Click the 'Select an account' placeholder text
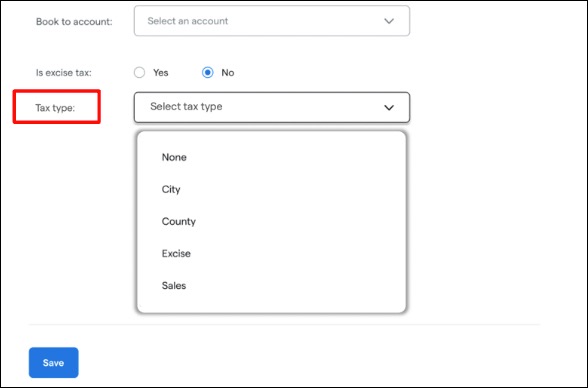The height and width of the screenshot is (388, 588). (188, 21)
